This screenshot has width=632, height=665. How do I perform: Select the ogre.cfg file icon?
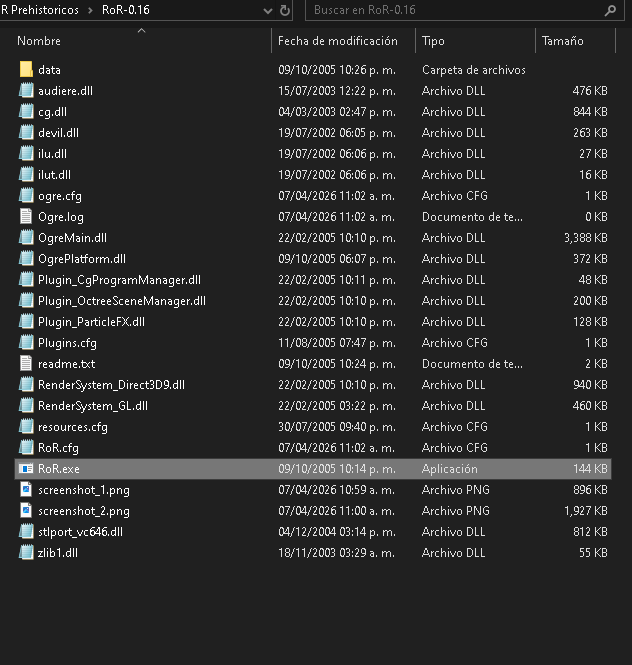tap(26, 196)
